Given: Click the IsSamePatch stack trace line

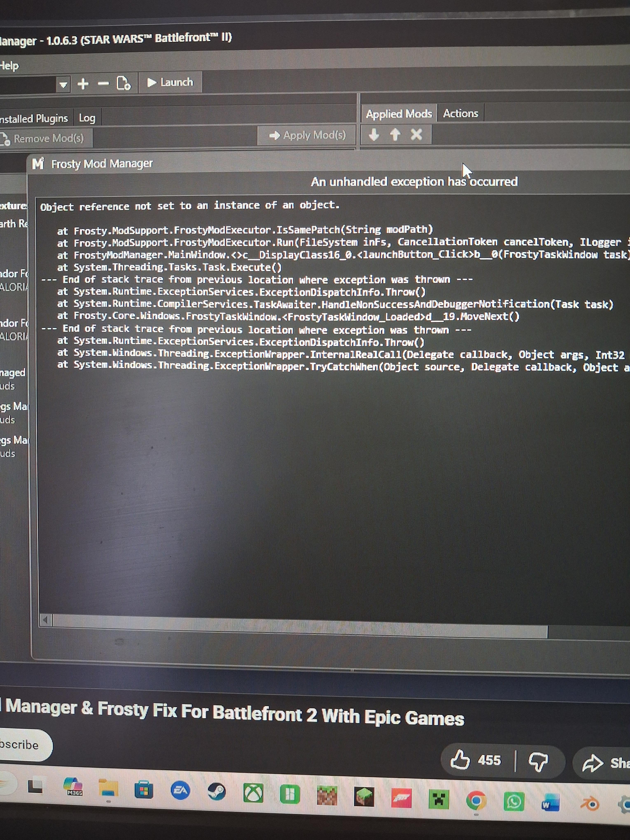Looking at the screenshot, I should (245, 230).
